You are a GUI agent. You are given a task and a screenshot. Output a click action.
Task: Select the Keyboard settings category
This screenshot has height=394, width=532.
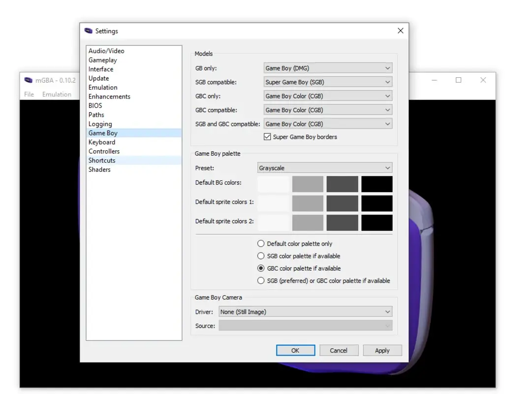pos(102,142)
